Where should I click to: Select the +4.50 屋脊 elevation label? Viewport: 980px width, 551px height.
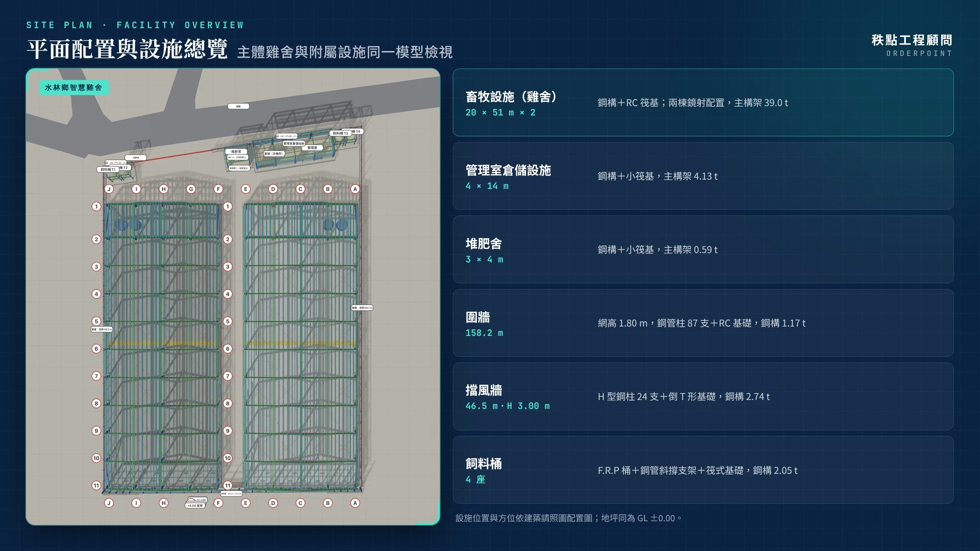click(195, 505)
